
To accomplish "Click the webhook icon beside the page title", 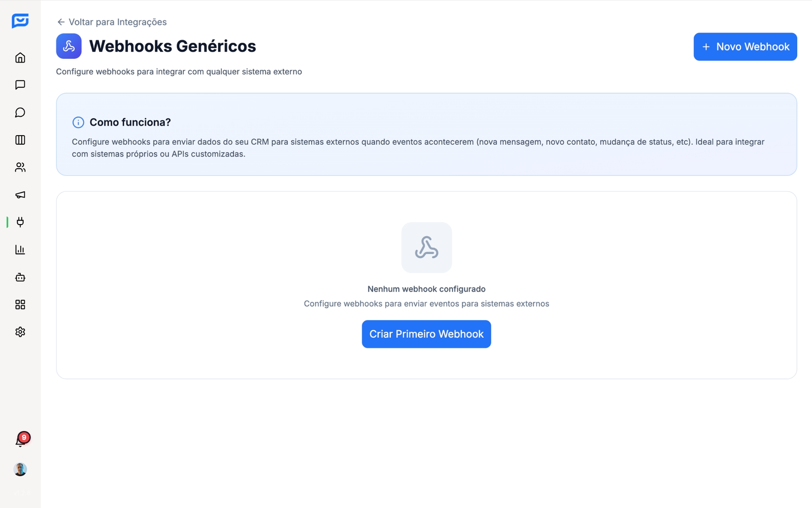I will pos(69,46).
